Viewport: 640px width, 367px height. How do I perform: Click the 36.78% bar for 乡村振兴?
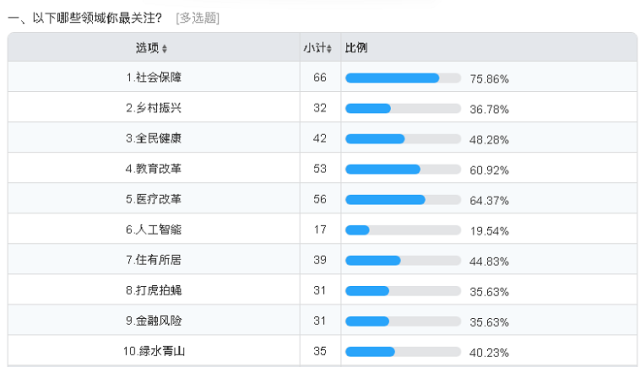point(403,109)
